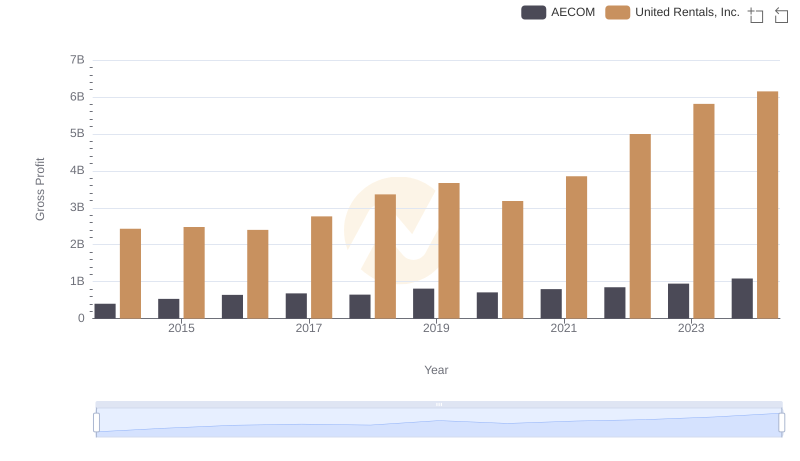Select the United Rentals 2018 bar
The height and width of the screenshot is (461, 800).
click(x=385, y=257)
